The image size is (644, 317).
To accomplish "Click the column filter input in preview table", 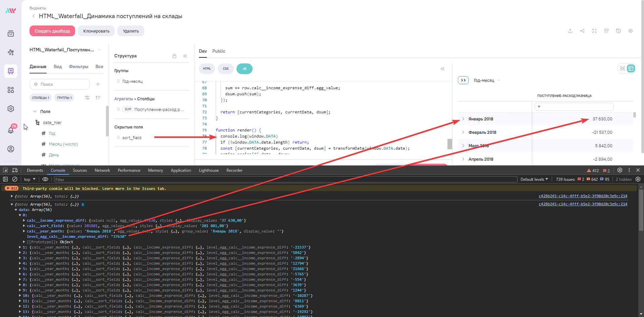I will pos(574,107).
